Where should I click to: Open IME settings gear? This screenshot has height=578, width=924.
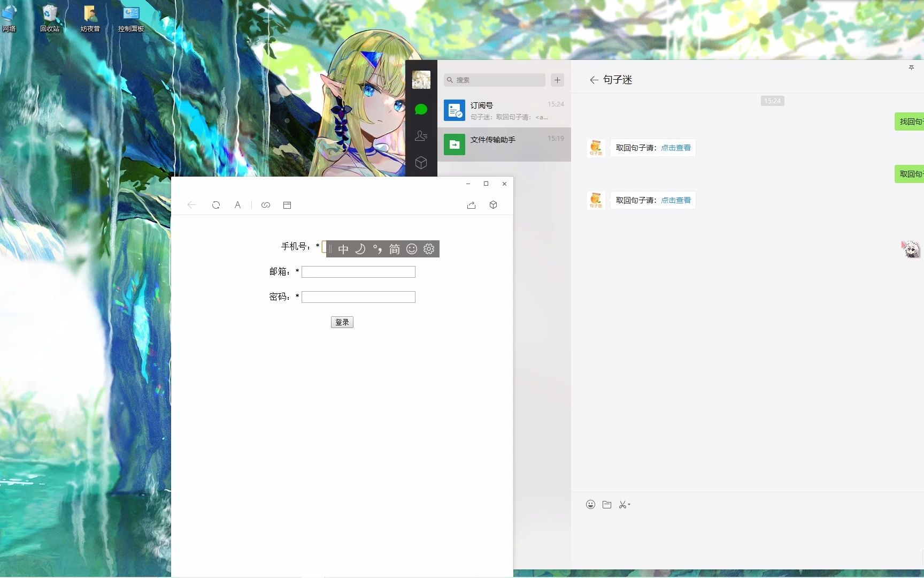(x=429, y=249)
